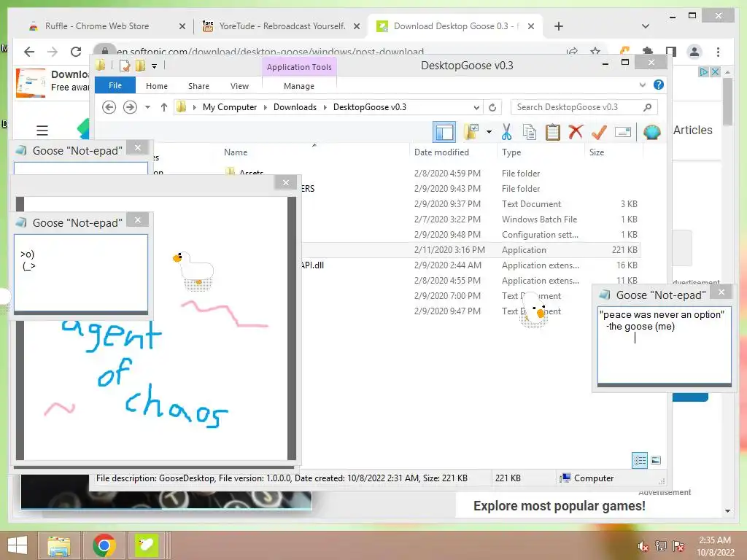Click muted volume icon in system tray
Image resolution: width=747 pixels, height=560 pixels.
tap(643, 546)
